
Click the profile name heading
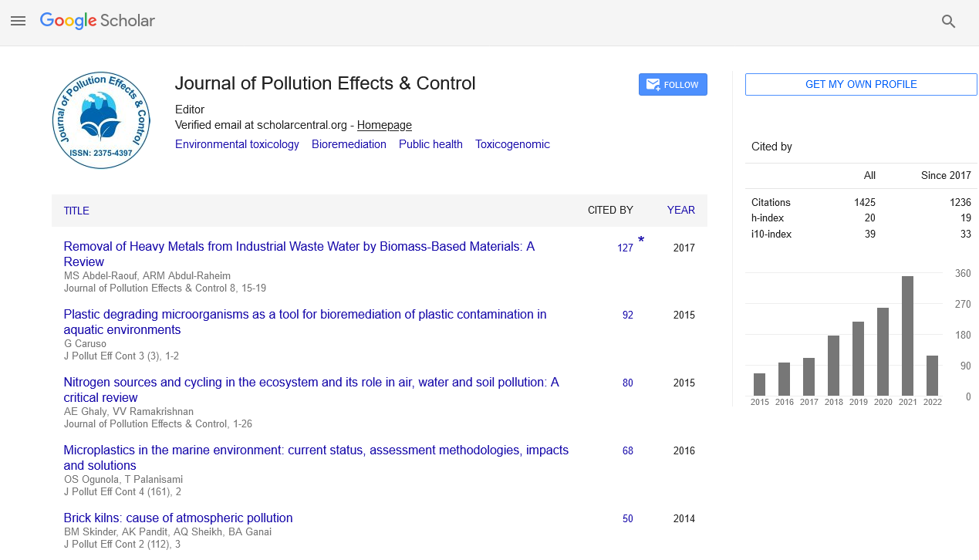(x=326, y=83)
